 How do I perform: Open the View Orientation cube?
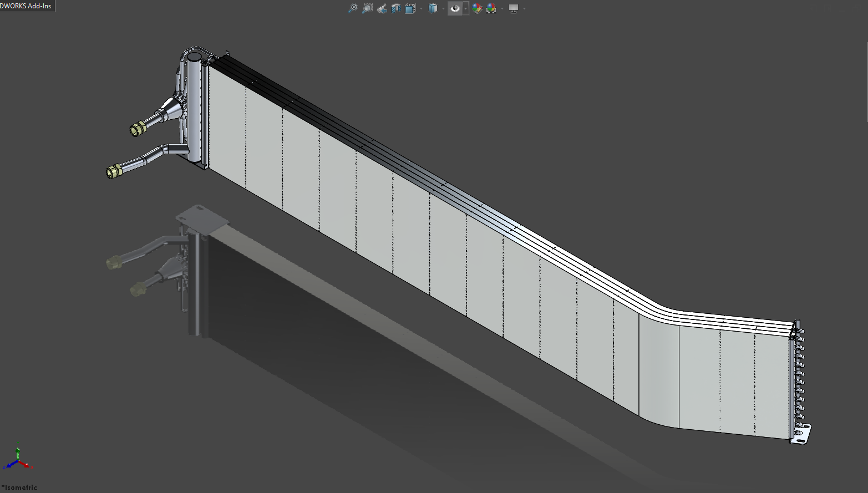pyautogui.click(x=410, y=8)
